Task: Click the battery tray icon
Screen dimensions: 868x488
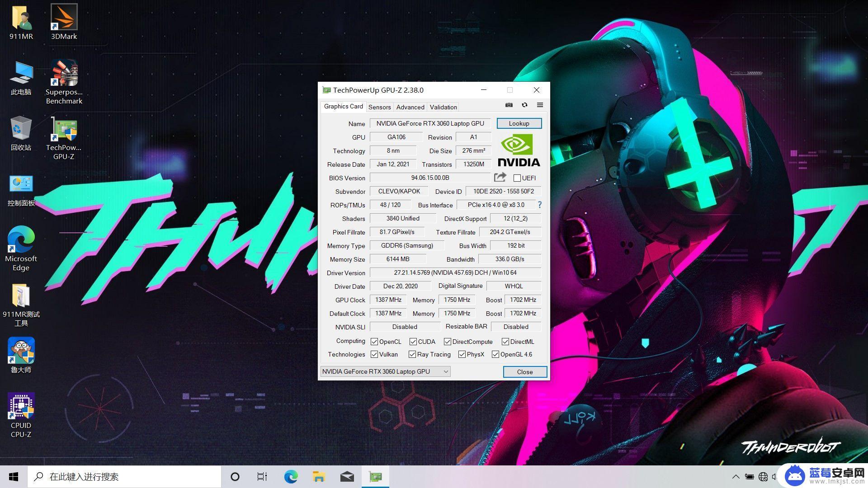Action: point(749,477)
